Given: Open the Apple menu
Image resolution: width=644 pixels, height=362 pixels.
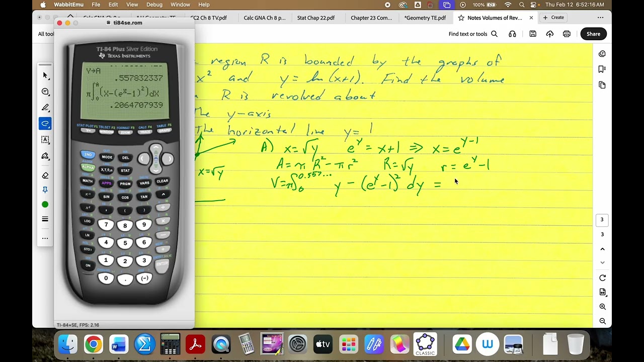Looking at the screenshot, I should [43, 5].
